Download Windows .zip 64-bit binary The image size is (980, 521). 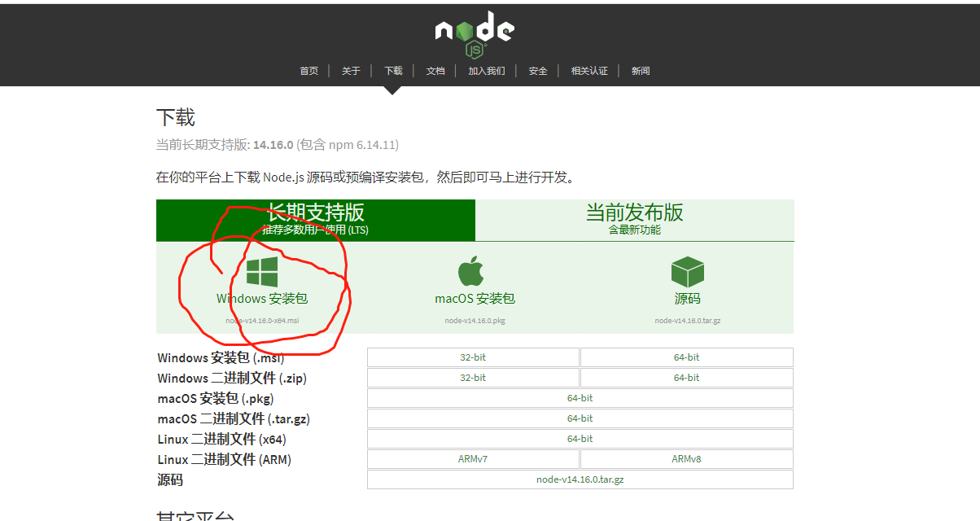coord(687,378)
